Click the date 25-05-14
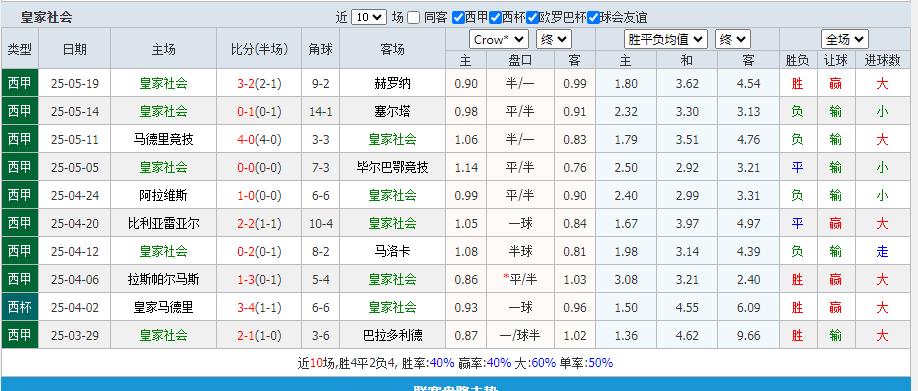The height and width of the screenshot is (391, 918). click(x=74, y=111)
